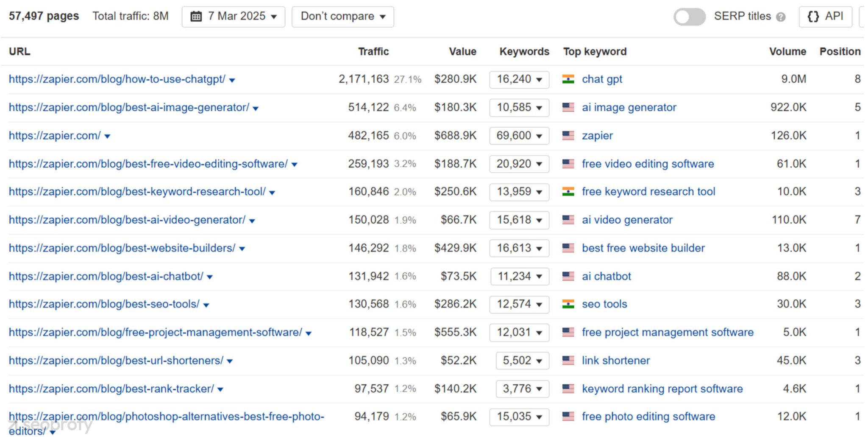Viewport: 868px width, 437px height.
Task: Open the free video editing software keyword
Action: click(x=648, y=164)
